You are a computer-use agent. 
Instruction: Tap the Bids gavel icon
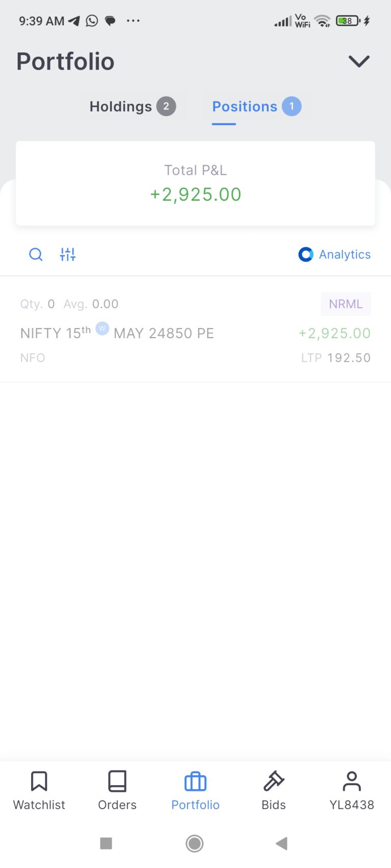click(273, 781)
